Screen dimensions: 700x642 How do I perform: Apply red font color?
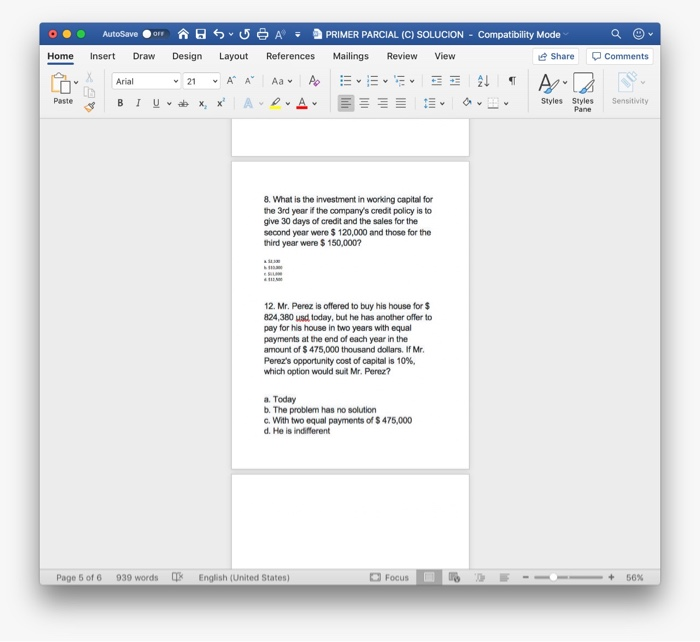coord(302,104)
